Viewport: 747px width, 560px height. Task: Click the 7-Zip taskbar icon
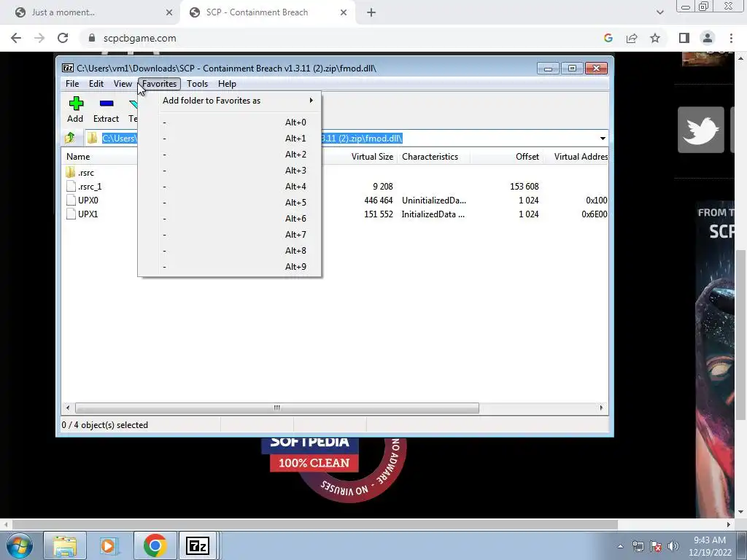click(x=197, y=545)
